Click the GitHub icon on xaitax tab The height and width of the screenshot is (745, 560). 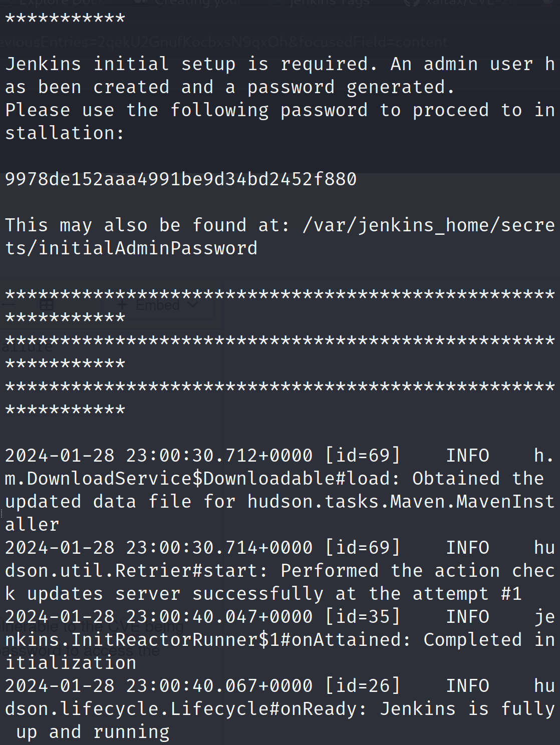412,3
